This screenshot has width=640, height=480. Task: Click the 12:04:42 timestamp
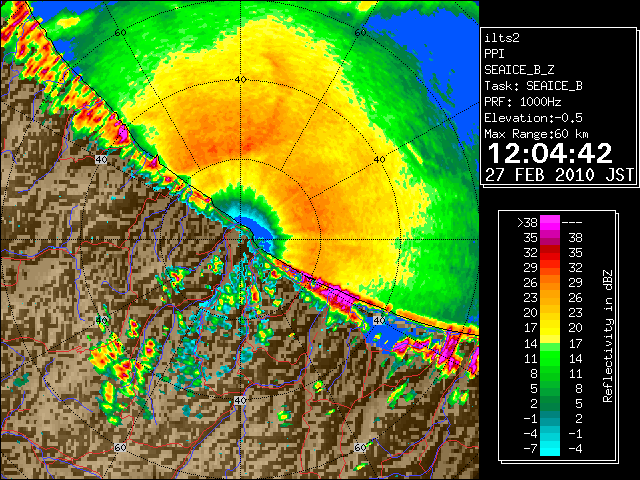pyautogui.click(x=549, y=153)
